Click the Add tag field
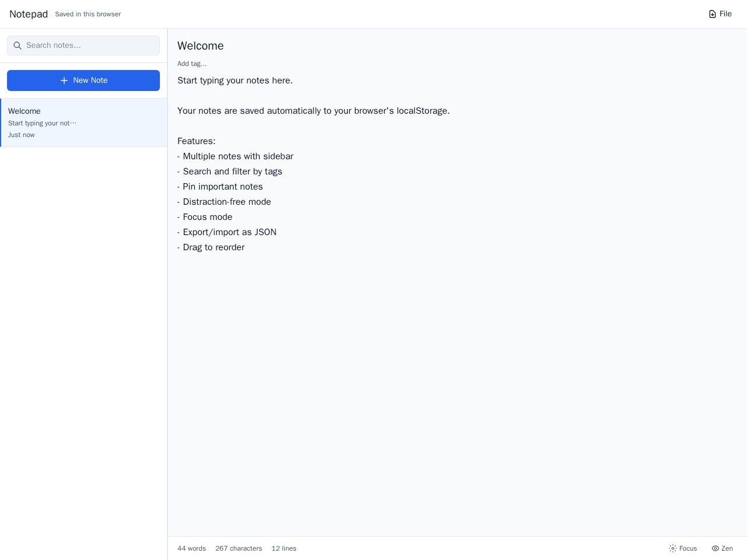 (192, 64)
